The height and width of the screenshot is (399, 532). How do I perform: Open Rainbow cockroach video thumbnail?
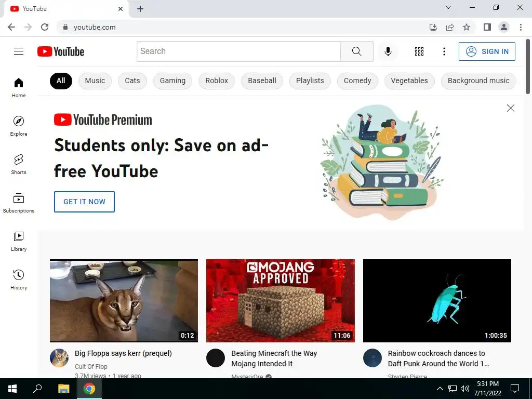click(437, 301)
